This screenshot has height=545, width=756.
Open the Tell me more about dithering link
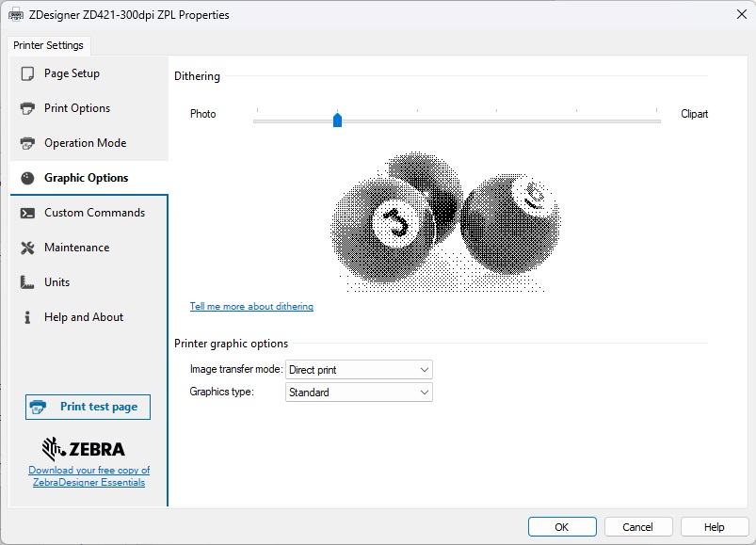click(251, 307)
